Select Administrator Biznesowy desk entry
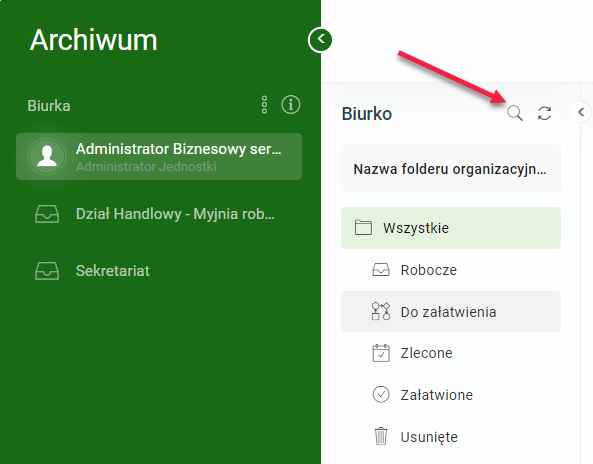593x464 pixels. [159, 156]
